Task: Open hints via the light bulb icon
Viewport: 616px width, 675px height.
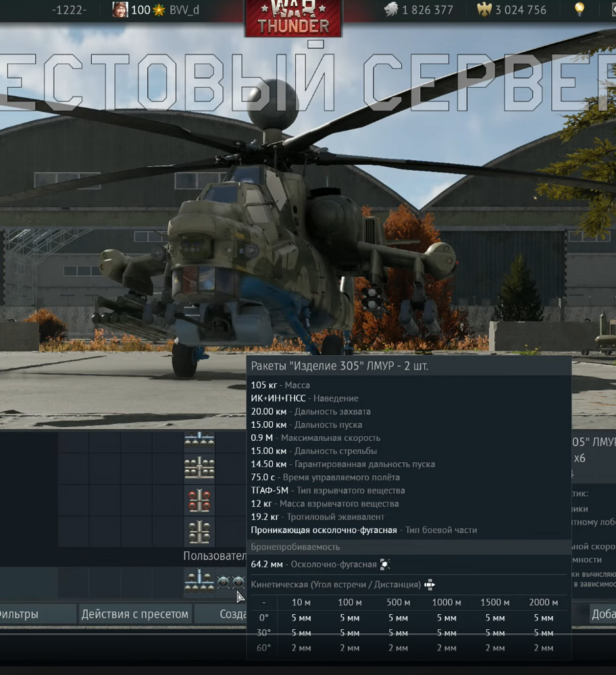Action: [x=578, y=8]
